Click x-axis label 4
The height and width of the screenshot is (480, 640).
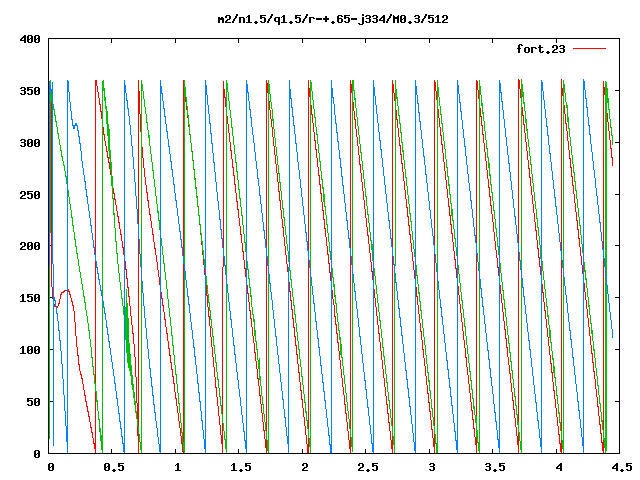(x=558, y=467)
